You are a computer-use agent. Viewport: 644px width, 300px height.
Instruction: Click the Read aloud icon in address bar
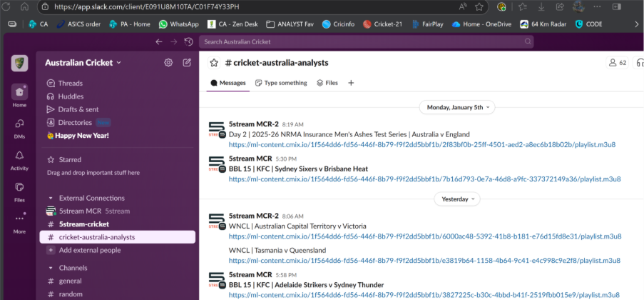pyautogui.click(x=463, y=6)
